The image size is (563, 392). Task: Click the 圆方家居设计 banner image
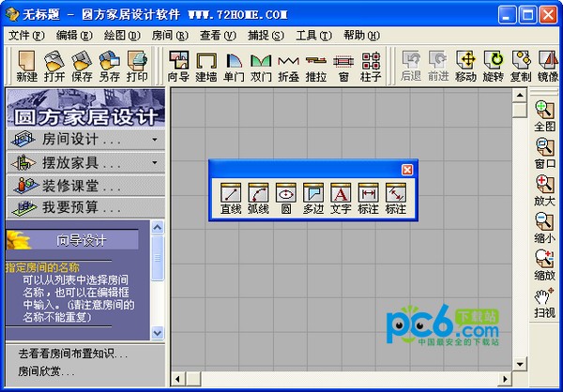(85, 108)
